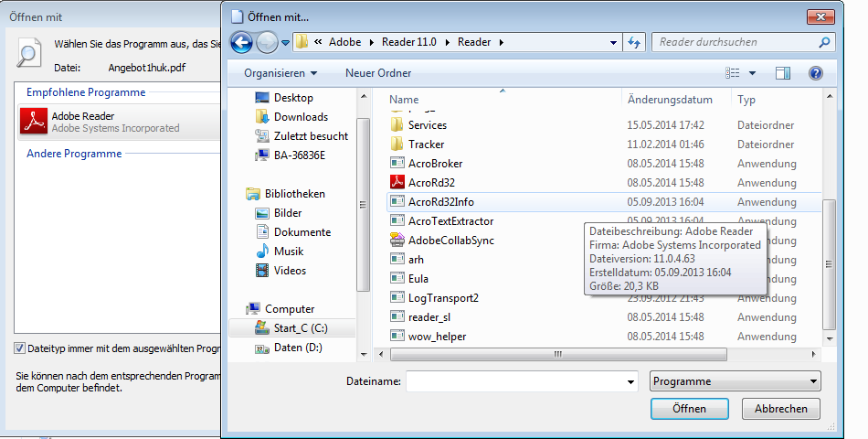Viewport: 868px width, 439px height.
Task: Select the LogTransport2 application icon
Action: tap(397, 297)
